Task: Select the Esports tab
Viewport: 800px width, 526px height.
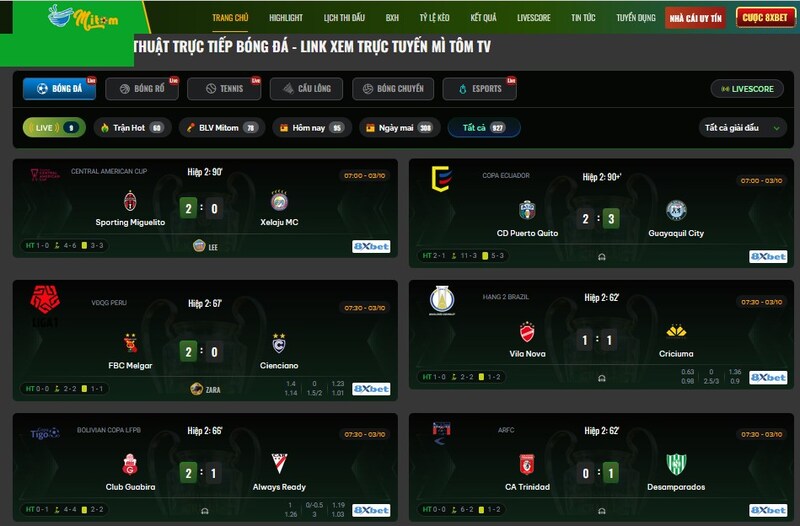Action: [x=480, y=88]
